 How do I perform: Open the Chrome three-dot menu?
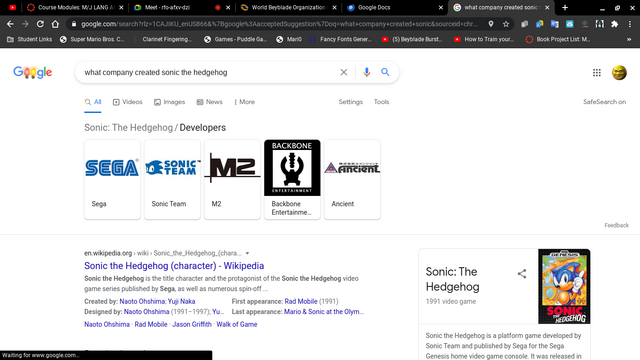pos(630,24)
